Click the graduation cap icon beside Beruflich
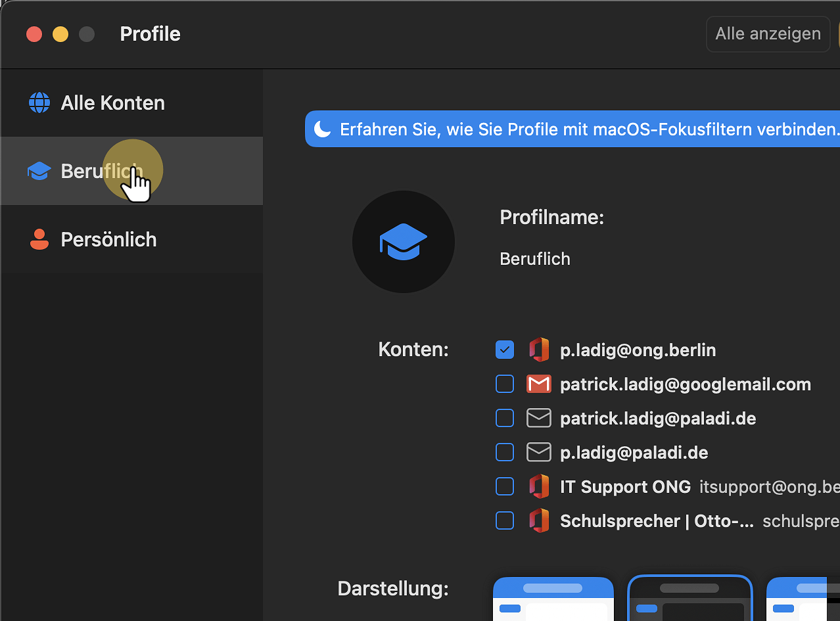The height and width of the screenshot is (621, 840). click(x=39, y=170)
